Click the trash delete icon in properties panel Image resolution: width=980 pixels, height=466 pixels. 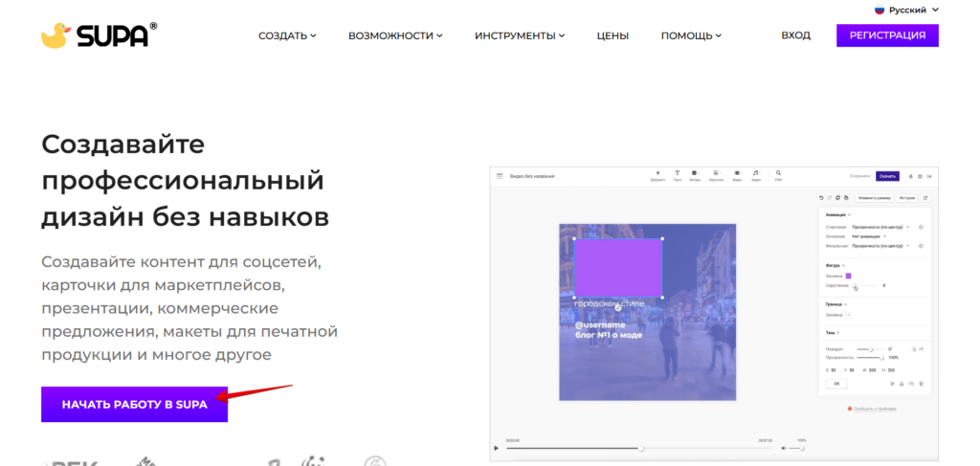[x=922, y=384]
